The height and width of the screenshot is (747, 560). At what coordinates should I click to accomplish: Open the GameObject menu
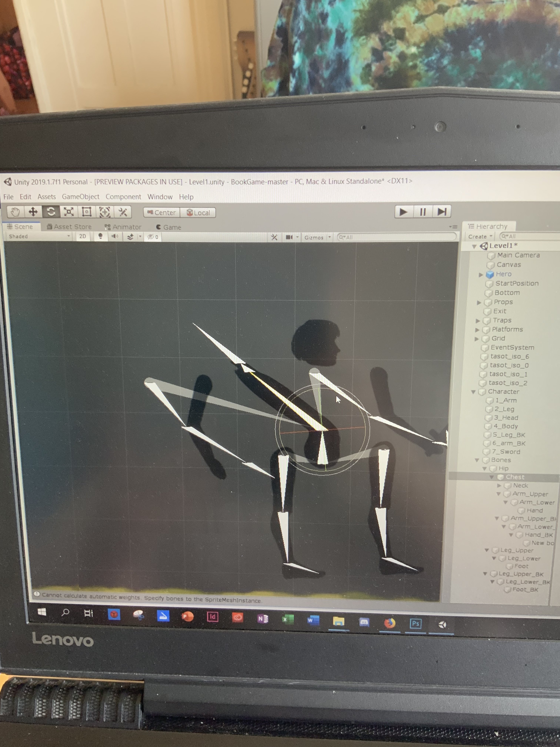point(81,197)
